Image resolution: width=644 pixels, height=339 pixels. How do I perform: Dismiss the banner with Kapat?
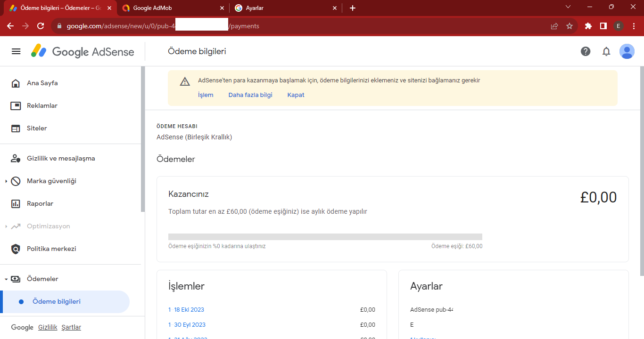296,95
